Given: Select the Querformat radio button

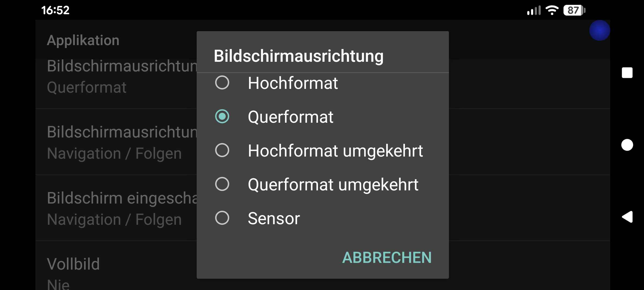Looking at the screenshot, I should (222, 117).
